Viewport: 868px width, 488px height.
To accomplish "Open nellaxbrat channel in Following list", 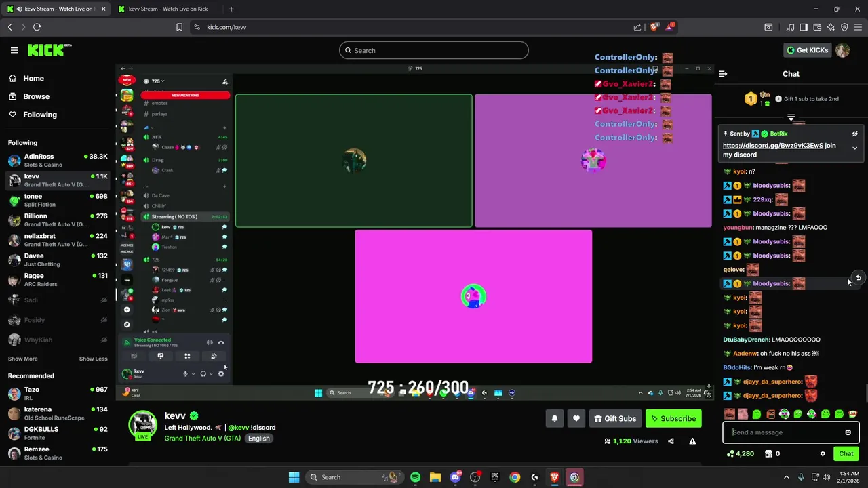I will click(58, 240).
